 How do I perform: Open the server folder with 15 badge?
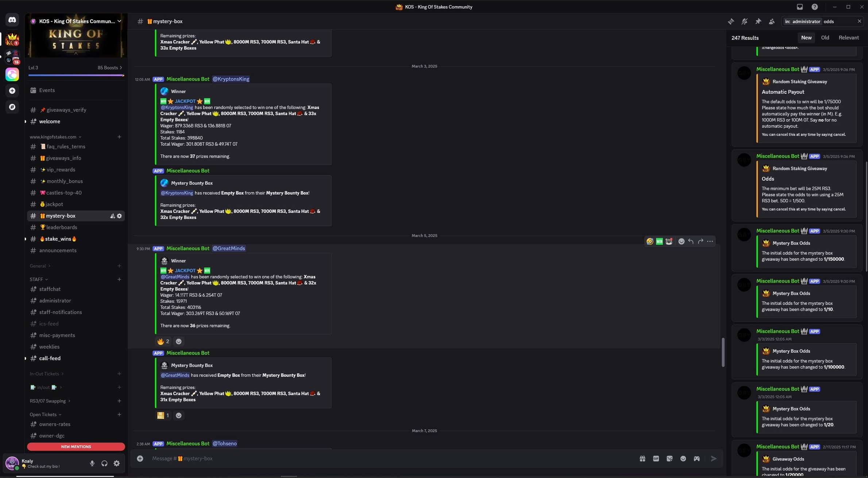pos(12,57)
